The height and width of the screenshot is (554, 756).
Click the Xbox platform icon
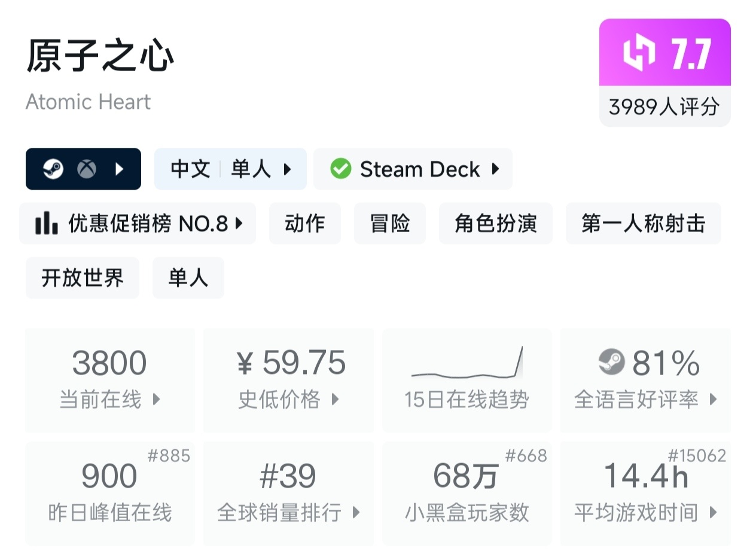tap(87, 169)
